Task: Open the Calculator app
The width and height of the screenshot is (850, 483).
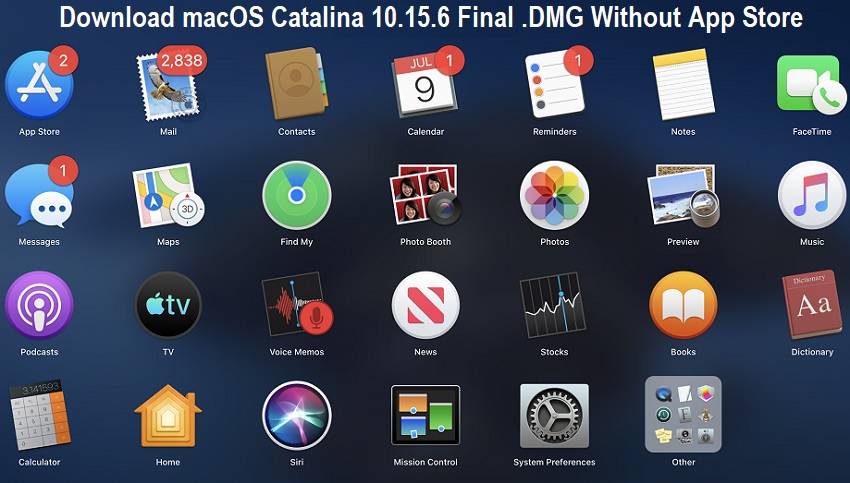Action: (x=40, y=415)
